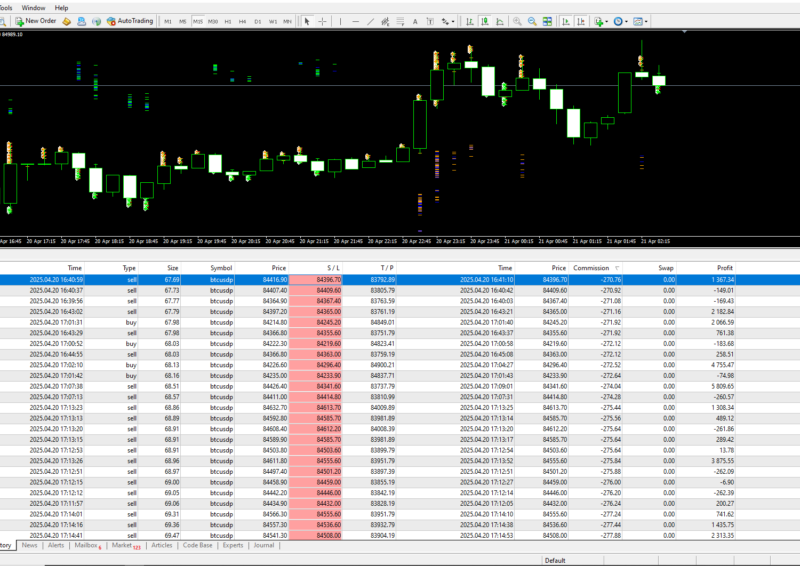Open the periods clock dropdown
Image resolution: width=800 pixels, height=566 pixels.
622,20
